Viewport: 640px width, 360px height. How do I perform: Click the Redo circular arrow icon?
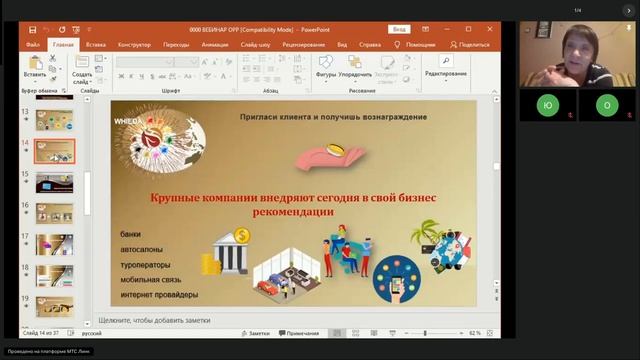click(x=62, y=30)
